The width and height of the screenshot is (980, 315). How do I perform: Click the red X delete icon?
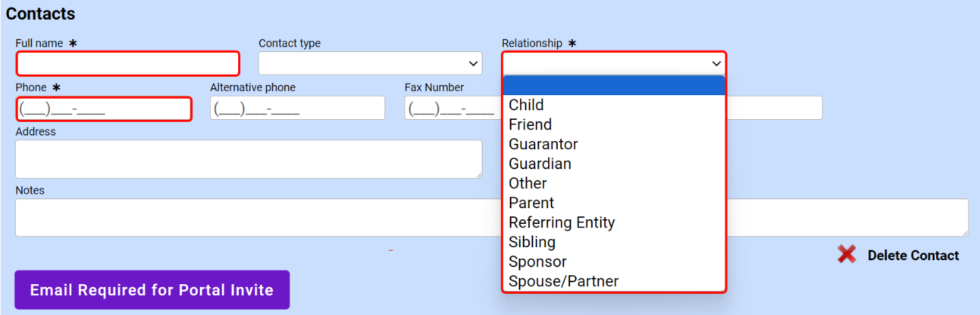847,255
